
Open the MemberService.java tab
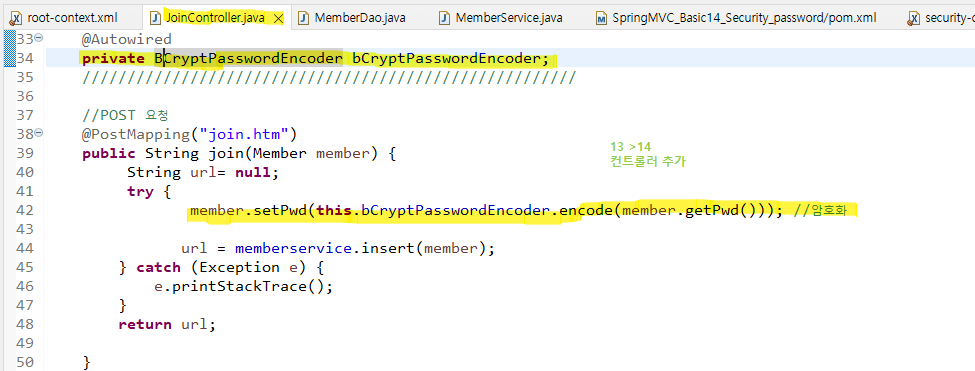[x=509, y=18]
